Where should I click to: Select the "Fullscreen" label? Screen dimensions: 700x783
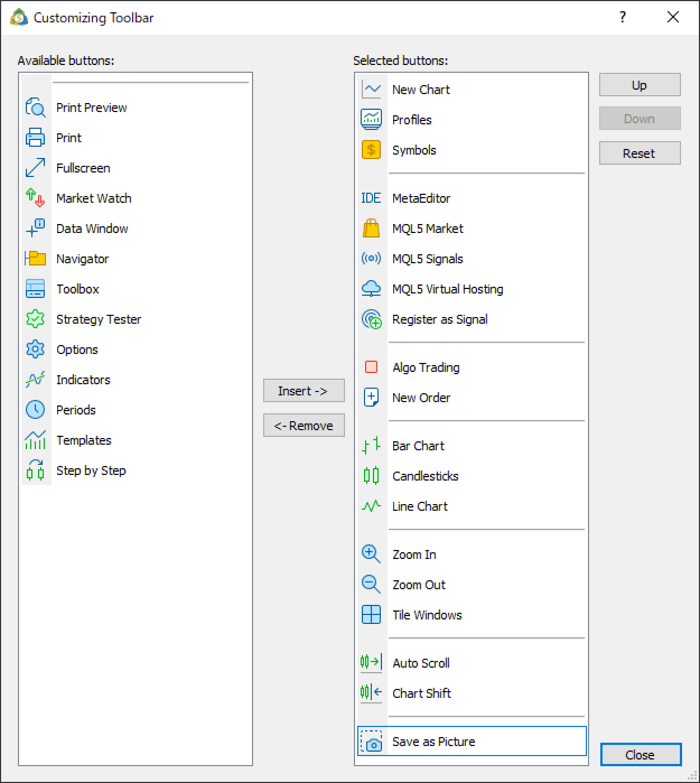click(83, 168)
